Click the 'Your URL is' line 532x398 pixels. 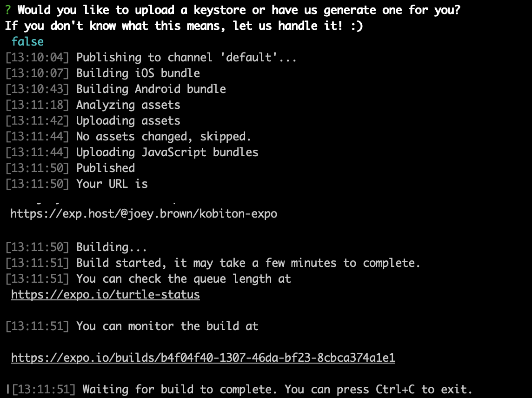(x=112, y=184)
